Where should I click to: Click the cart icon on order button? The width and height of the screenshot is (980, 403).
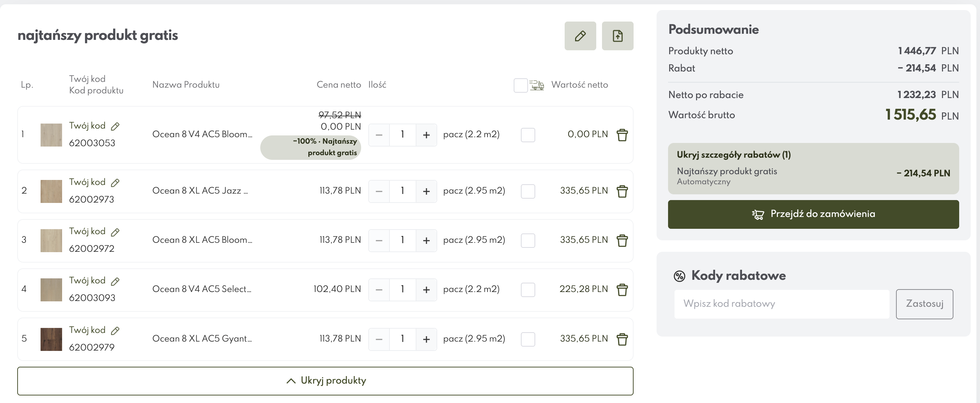(x=758, y=215)
